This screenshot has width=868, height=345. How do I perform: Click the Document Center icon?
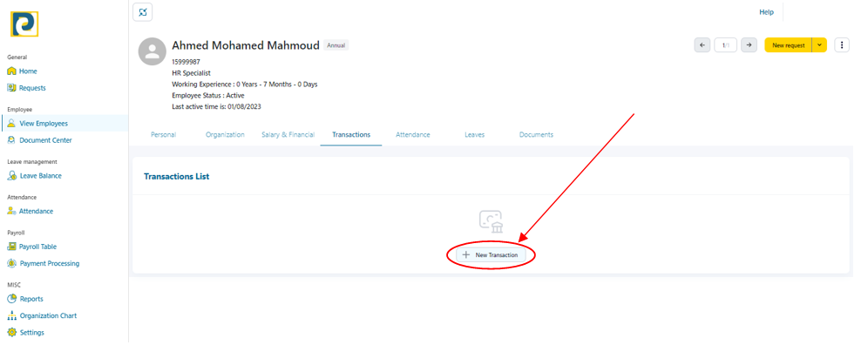point(11,140)
